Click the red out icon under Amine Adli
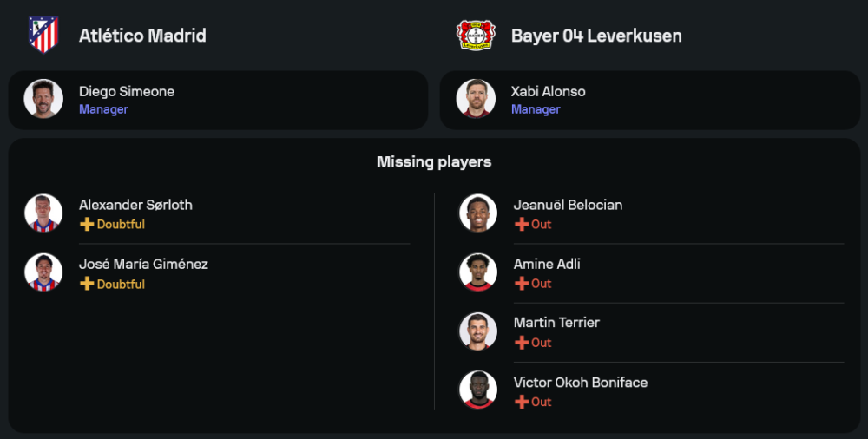 click(x=522, y=284)
